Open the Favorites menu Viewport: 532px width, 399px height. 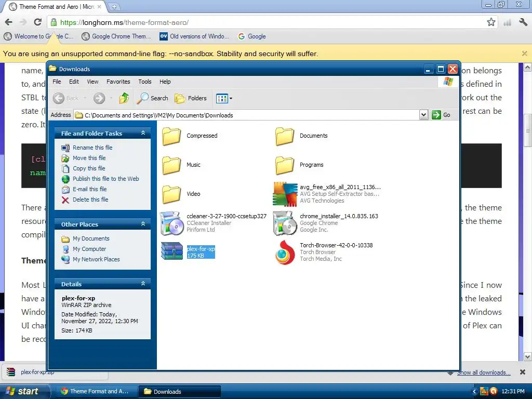118,82
